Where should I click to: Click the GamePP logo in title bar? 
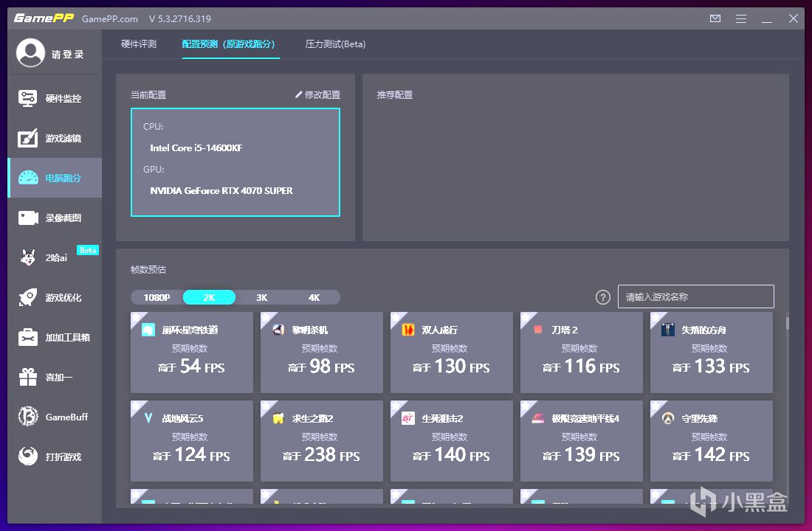44,18
